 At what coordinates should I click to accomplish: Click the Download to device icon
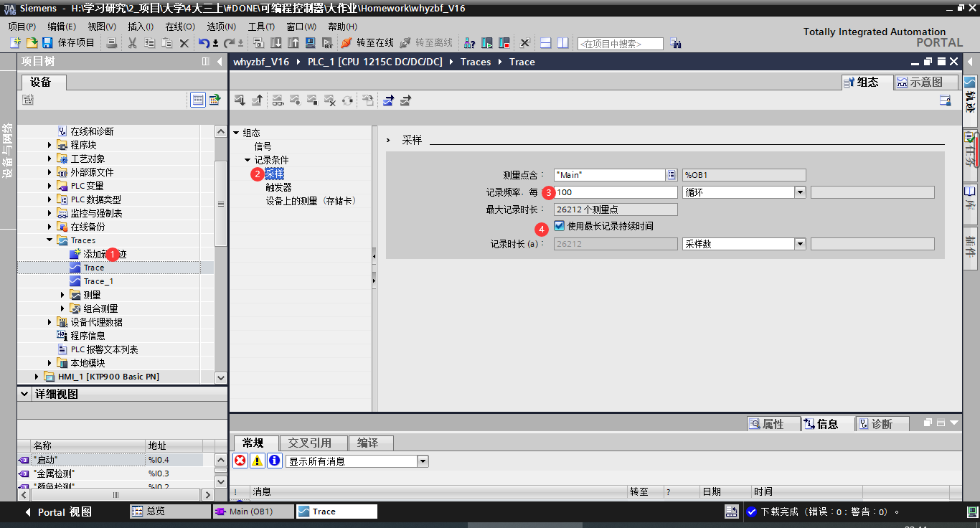point(276,43)
